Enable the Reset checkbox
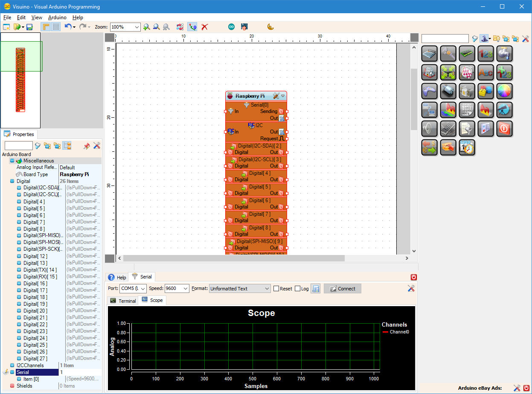 pos(276,288)
